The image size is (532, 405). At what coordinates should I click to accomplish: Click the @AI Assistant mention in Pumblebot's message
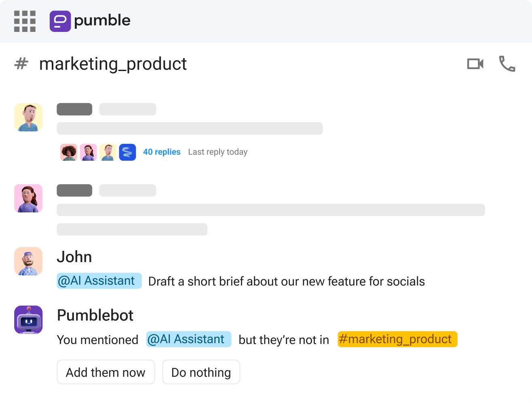pos(188,339)
